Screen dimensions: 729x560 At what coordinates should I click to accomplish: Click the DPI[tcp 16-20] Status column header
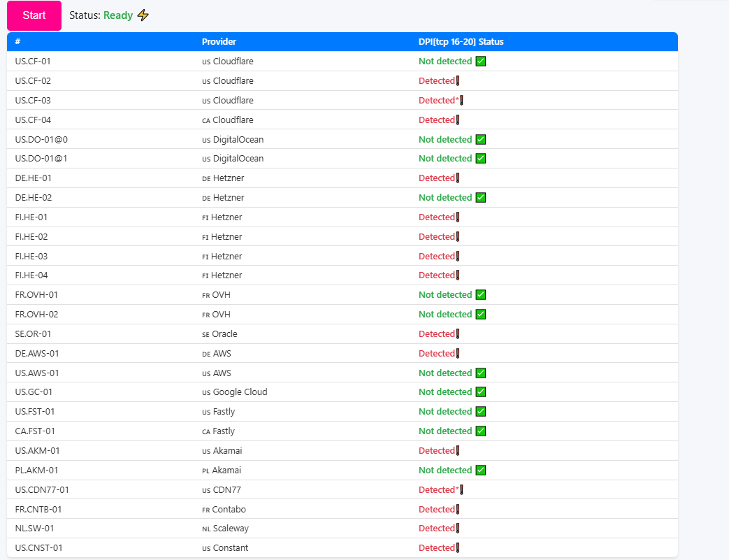pyautogui.click(x=461, y=42)
